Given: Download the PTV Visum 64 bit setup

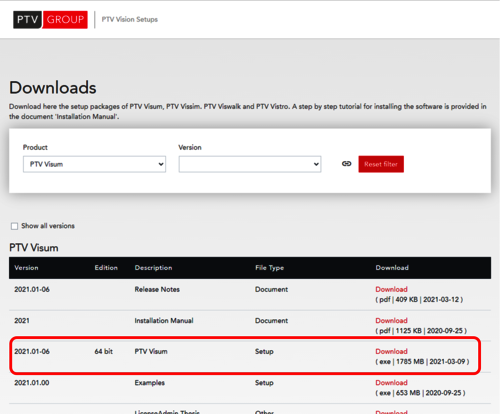Looking at the screenshot, I should [x=391, y=351].
